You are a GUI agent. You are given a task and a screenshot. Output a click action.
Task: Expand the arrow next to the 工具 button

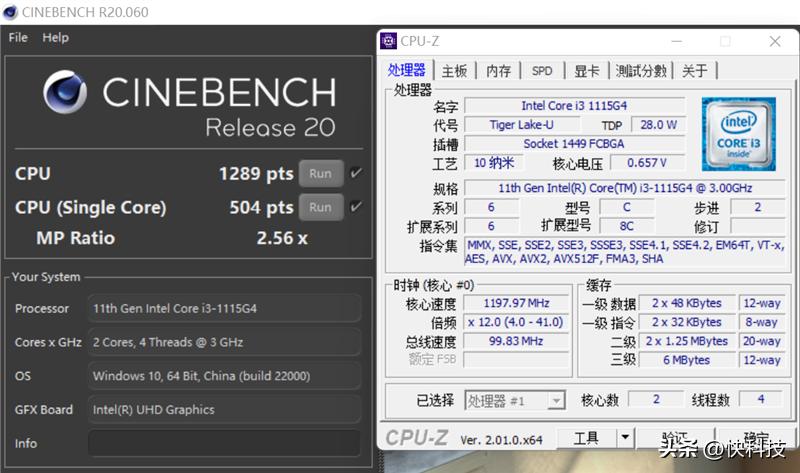[x=625, y=438]
